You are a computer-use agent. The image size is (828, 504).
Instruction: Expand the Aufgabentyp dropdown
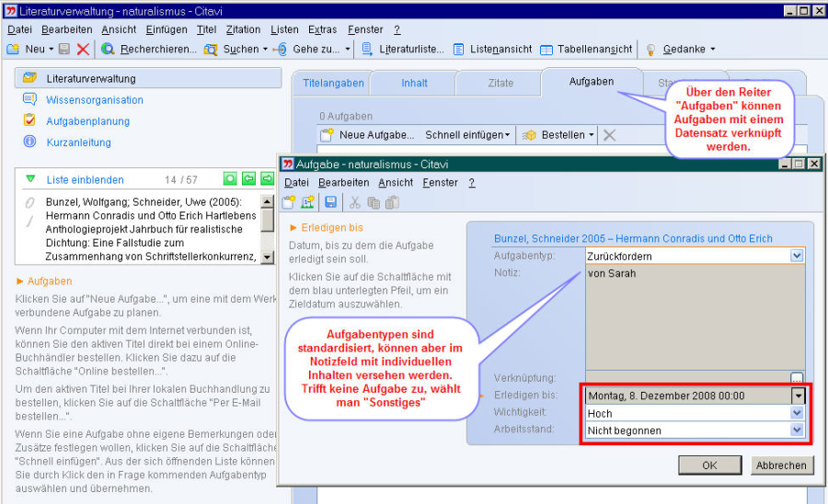point(797,256)
